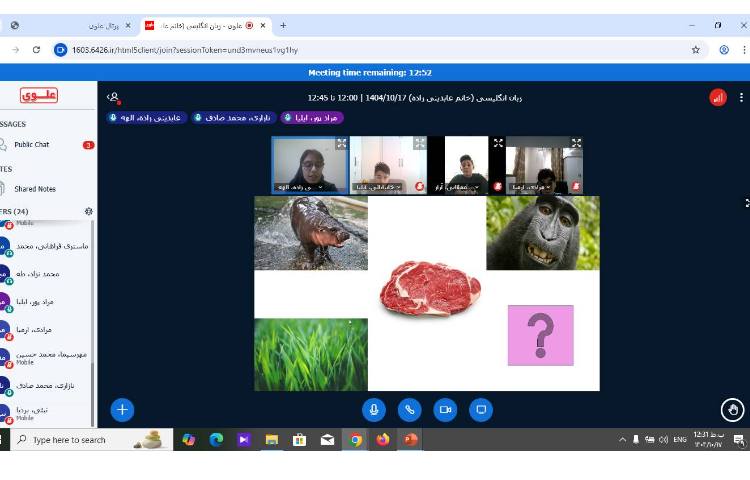
Task: Open File Explorer from the taskbar
Action: 272,439
